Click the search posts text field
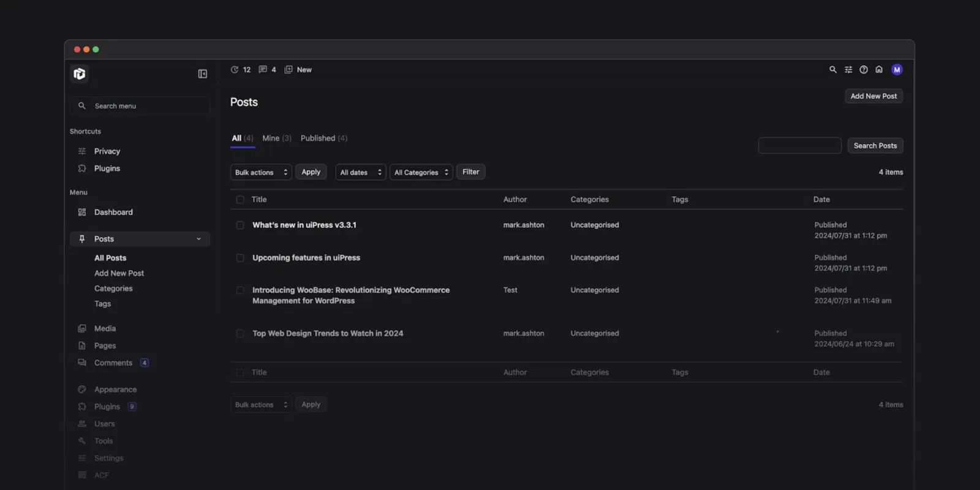The width and height of the screenshot is (980, 490). (x=799, y=146)
